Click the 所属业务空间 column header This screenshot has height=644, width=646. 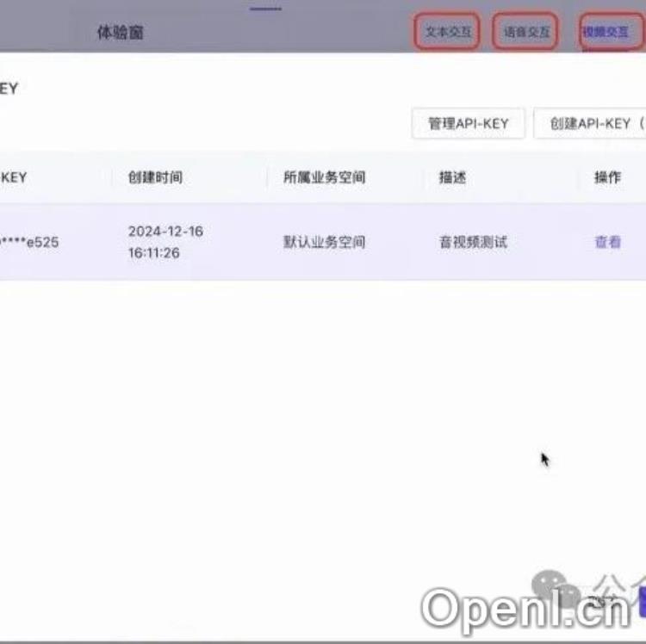click(324, 177)
